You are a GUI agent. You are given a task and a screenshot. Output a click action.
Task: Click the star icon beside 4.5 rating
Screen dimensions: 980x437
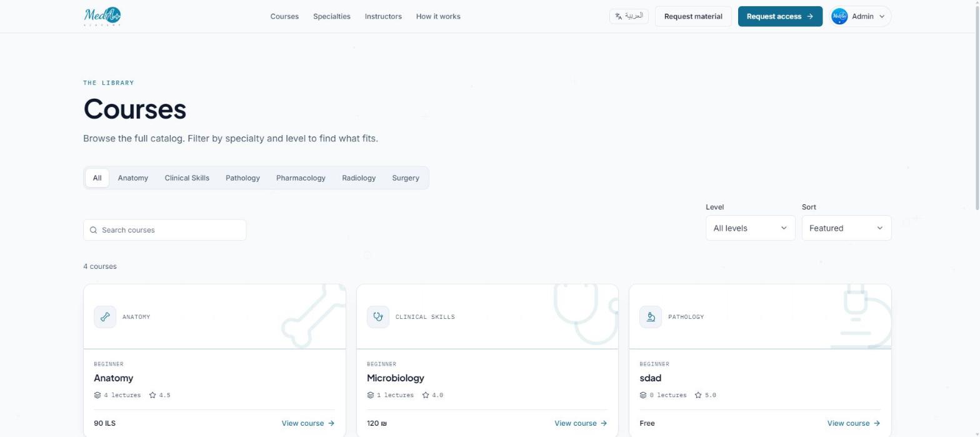click(x=152, y=395)
